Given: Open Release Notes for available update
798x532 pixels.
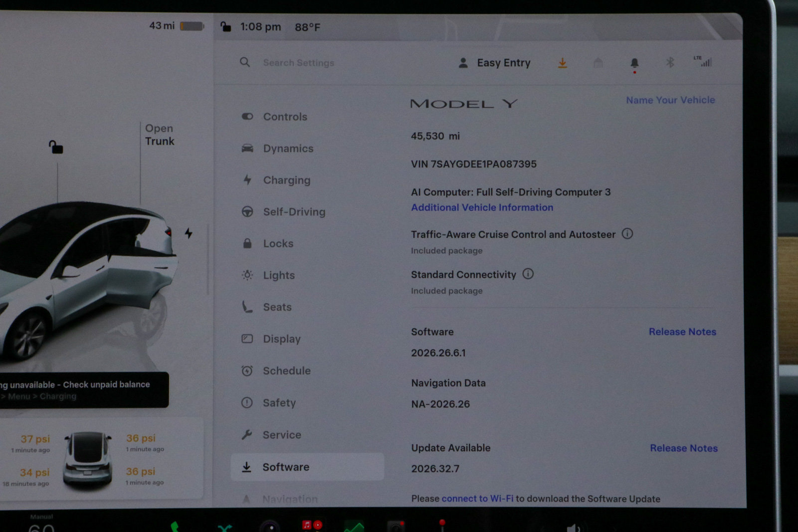Looking at the screenshot, I should point(684,448).
